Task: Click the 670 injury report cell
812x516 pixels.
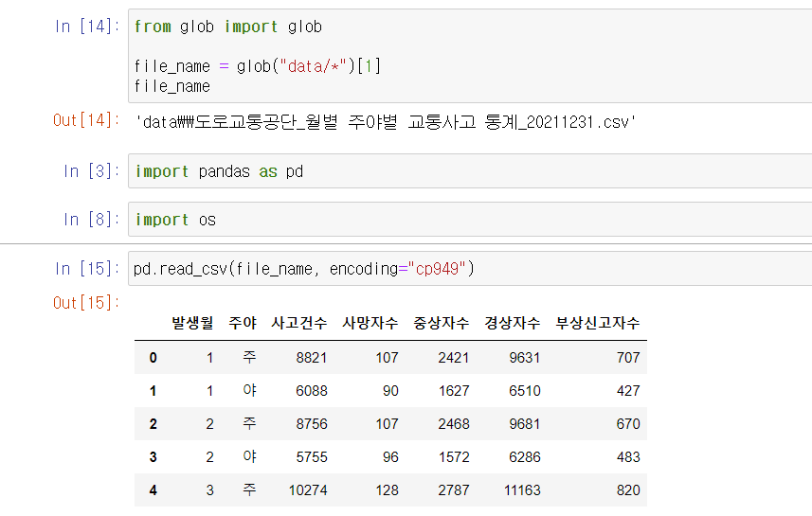Action: (628, 424)
